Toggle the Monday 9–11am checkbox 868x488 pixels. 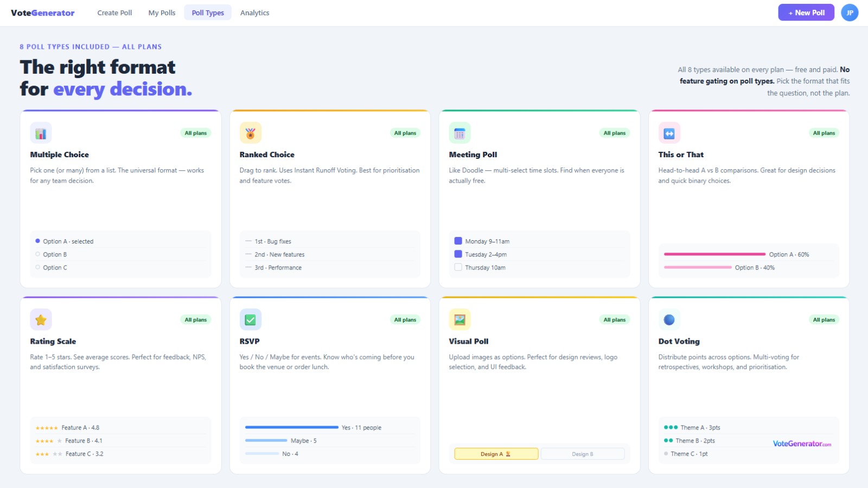coord(458,241)
